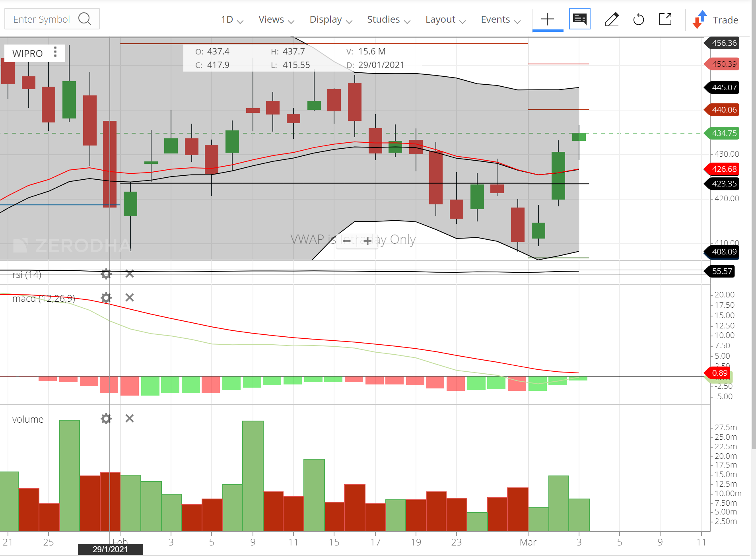Click the 434.75 current price label

pyautogui.click(x=722, y=133)
